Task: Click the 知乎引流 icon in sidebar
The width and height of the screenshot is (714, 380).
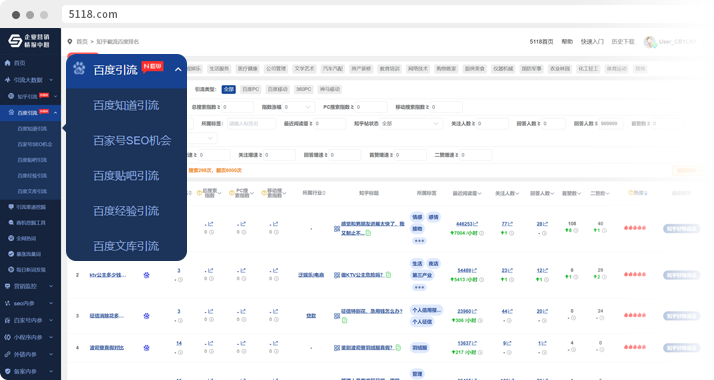Action: pos(11,96)
